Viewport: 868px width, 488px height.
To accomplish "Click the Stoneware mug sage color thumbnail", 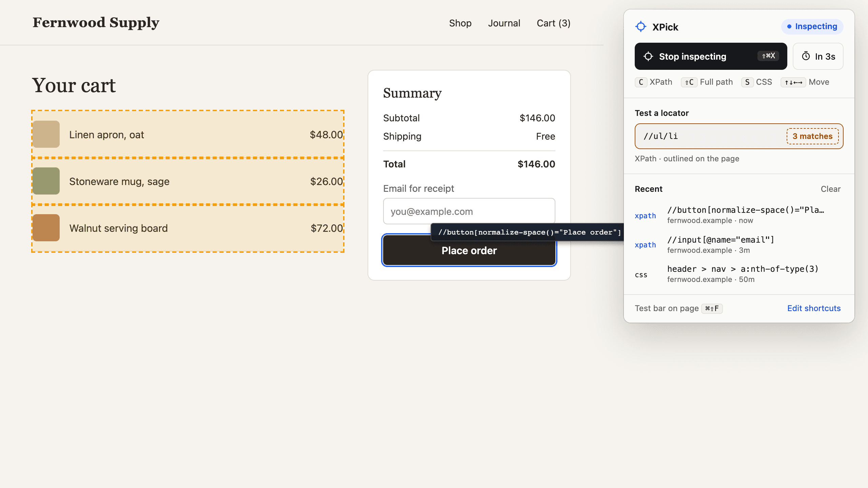I will point(46,181).
